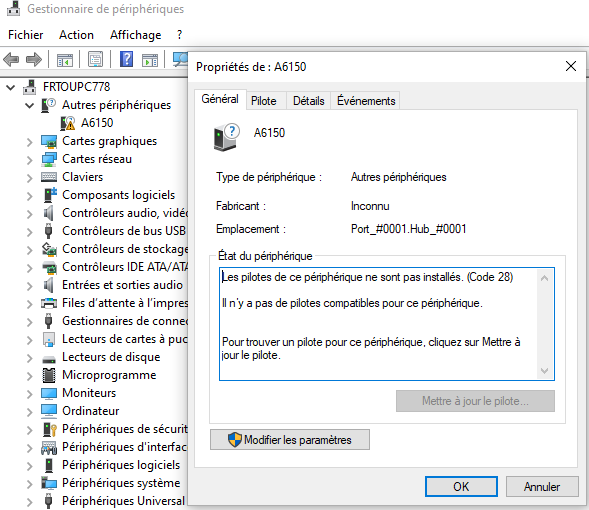Viewport: 589px width, 510px height.
Task: Click the Microprogramme chip icon
Action: click(49, 375)
